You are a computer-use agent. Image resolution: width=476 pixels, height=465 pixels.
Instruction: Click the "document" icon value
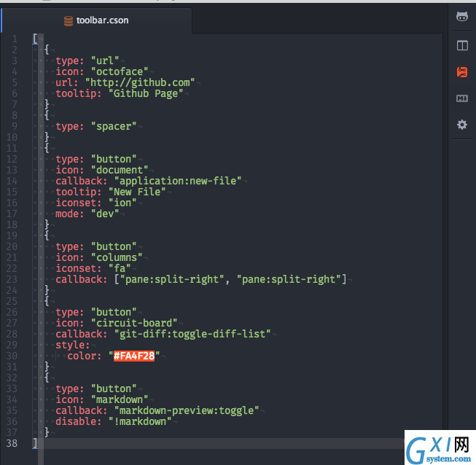point(120,170)
